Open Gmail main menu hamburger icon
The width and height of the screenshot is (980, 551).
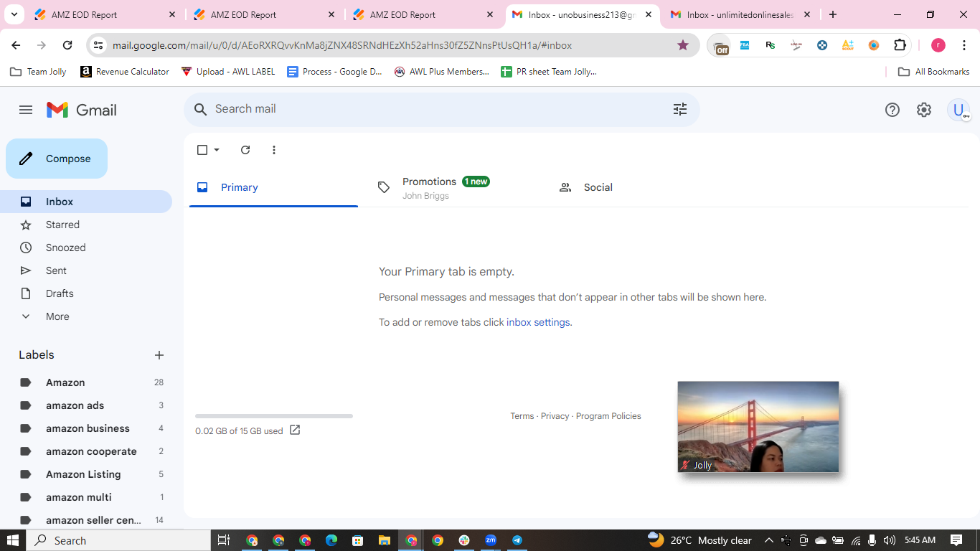pos(26,110)
